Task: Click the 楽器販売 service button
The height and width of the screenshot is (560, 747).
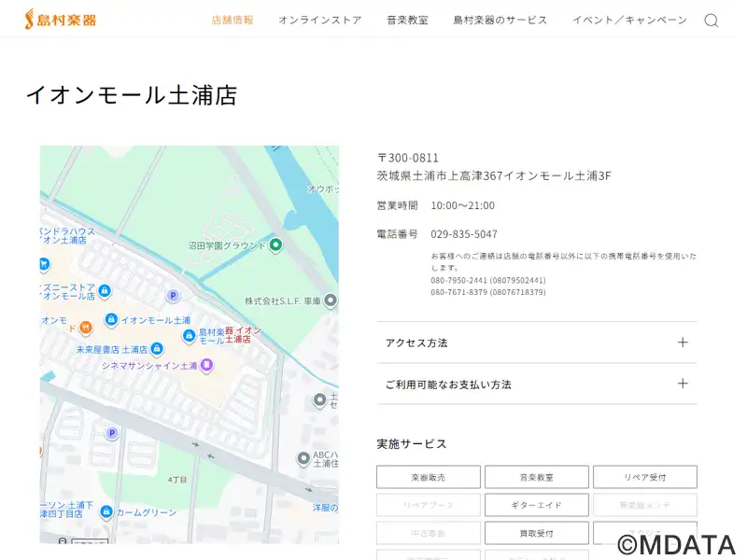Action: point(429,477)
